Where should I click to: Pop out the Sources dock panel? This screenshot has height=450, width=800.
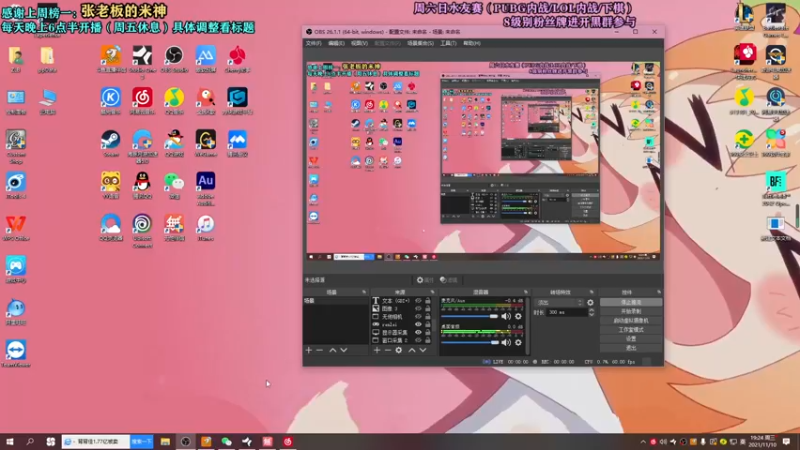(x=432, y=292)
